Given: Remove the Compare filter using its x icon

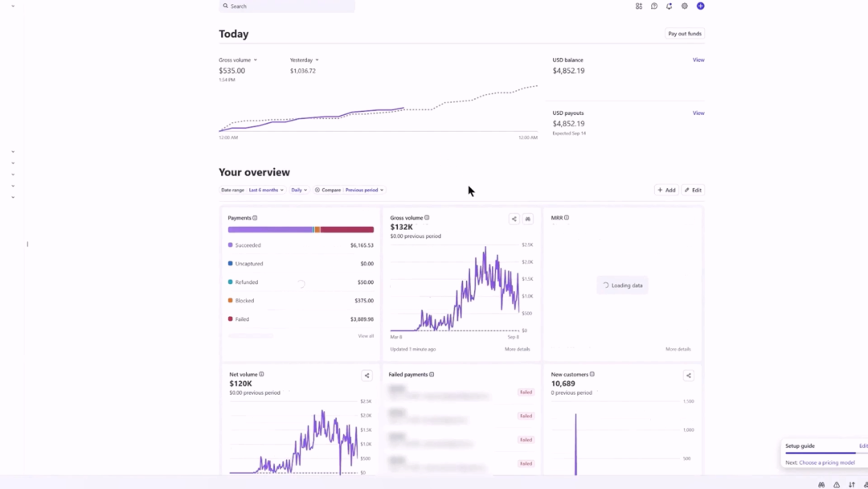Looking at the screenshot, I should 317,190.
